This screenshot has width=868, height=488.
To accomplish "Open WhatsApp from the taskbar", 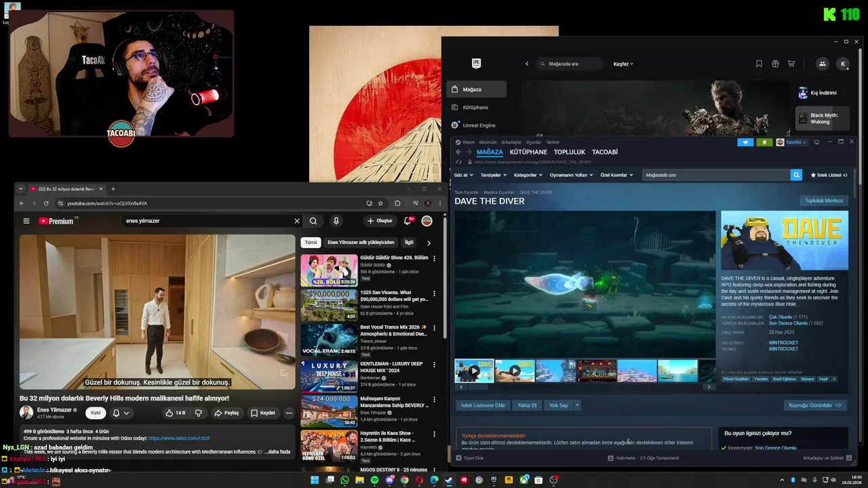I will tap(344, 480).
